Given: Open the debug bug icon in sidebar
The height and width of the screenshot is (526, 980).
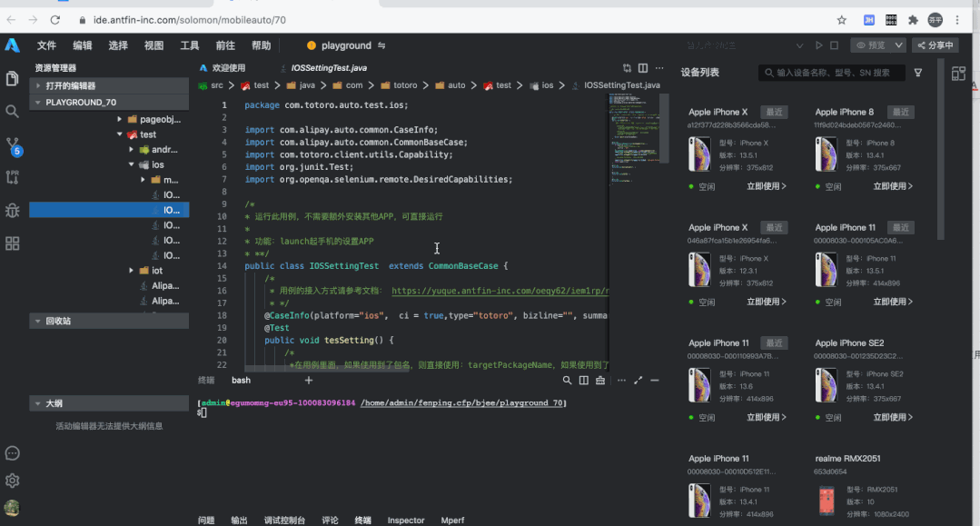Looking at the screenshot, I should [x=12, y=211].
